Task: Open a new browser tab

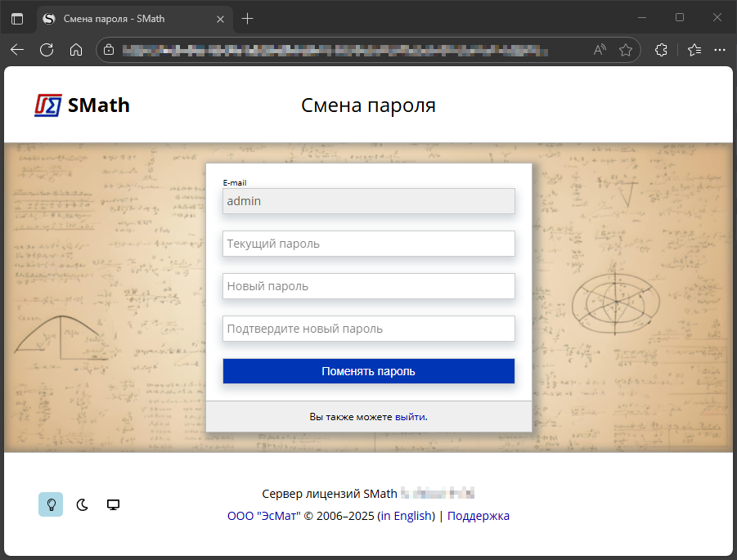Action: [247, 19]
